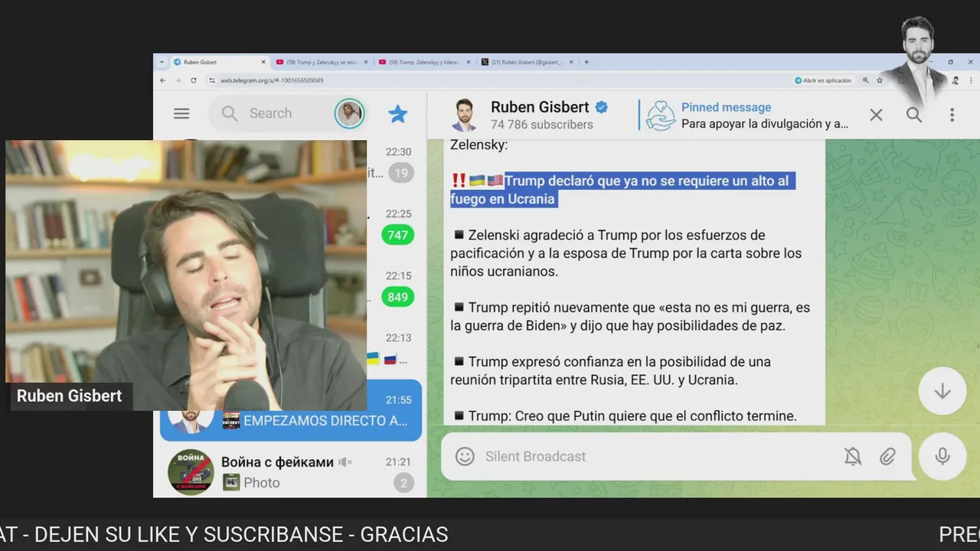Close the pinned message with X icon
This screenshot has height=551, width=980.
click(876, 115)
